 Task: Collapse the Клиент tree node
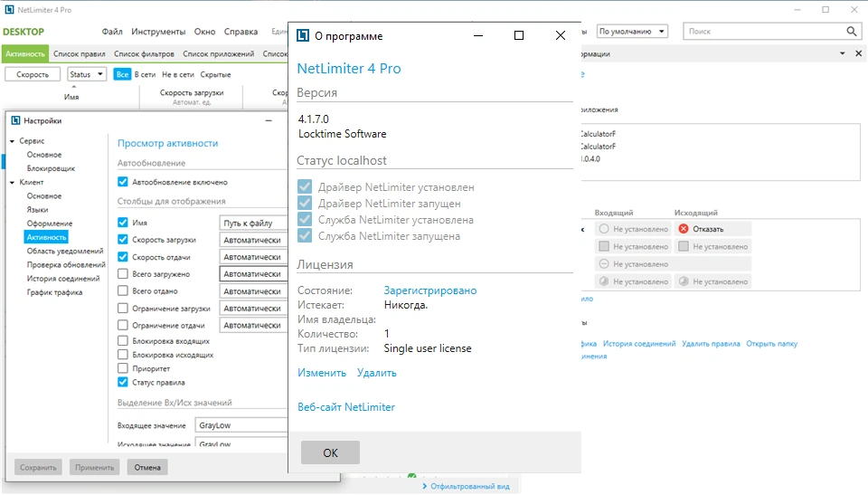pos(12,183)
